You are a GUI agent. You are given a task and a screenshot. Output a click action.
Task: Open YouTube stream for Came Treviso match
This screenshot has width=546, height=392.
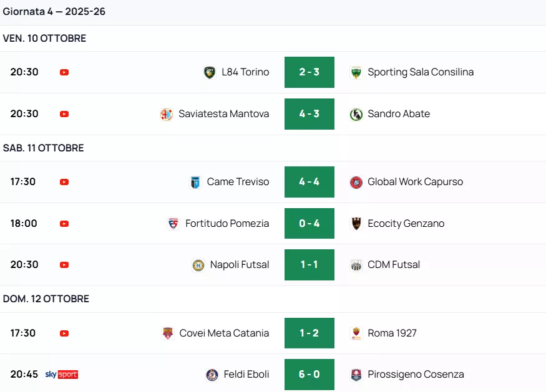point(64,182)
